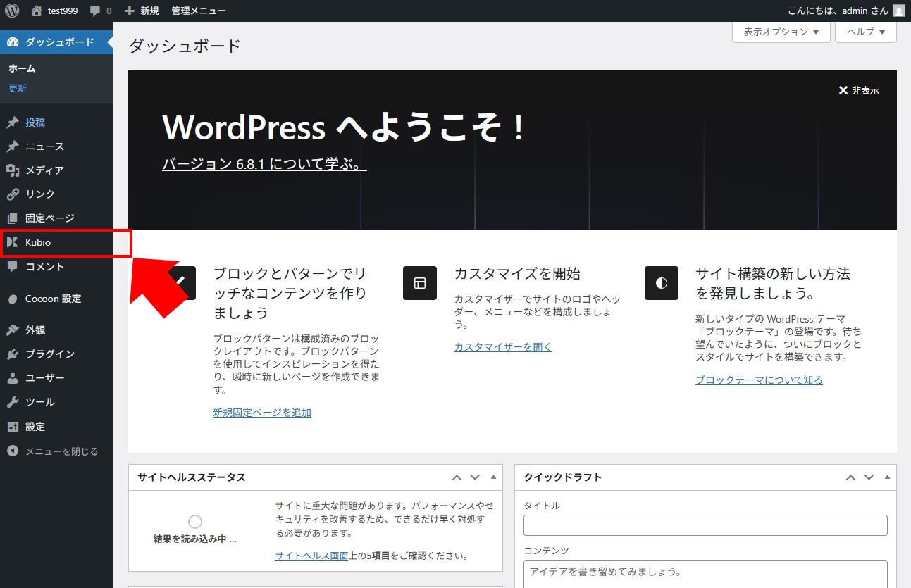Image resolution: width=911 pixels, height=588 pixels.
Task: Open バージョン 6.8.1 について学ぶ link
Action: (x=264, y=165)
